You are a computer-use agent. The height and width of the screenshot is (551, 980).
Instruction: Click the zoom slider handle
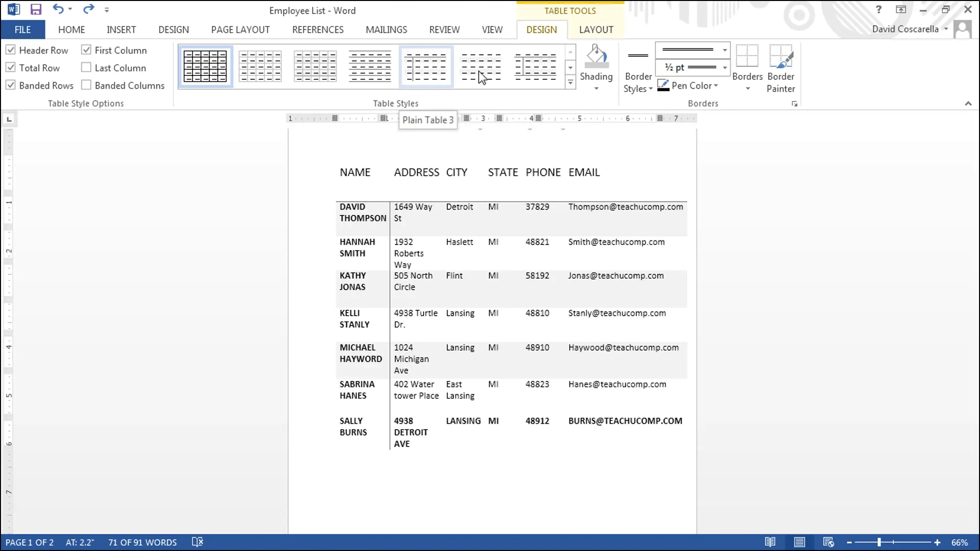pyautogui.click(x=879, y=542)
